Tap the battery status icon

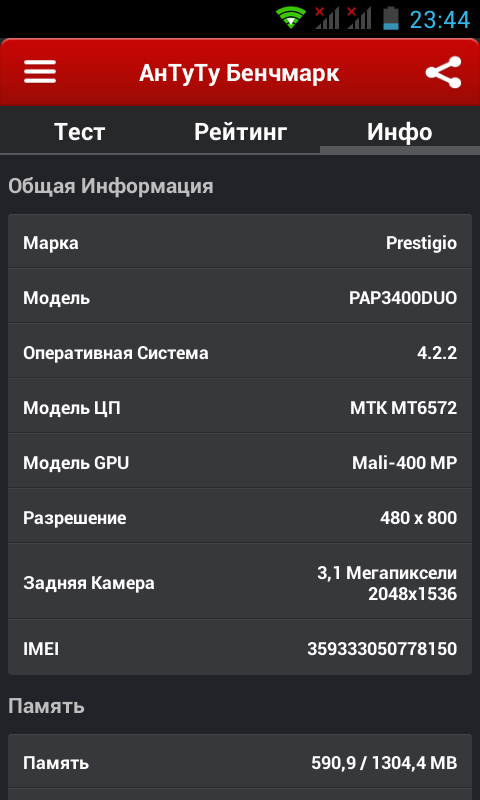391,18
